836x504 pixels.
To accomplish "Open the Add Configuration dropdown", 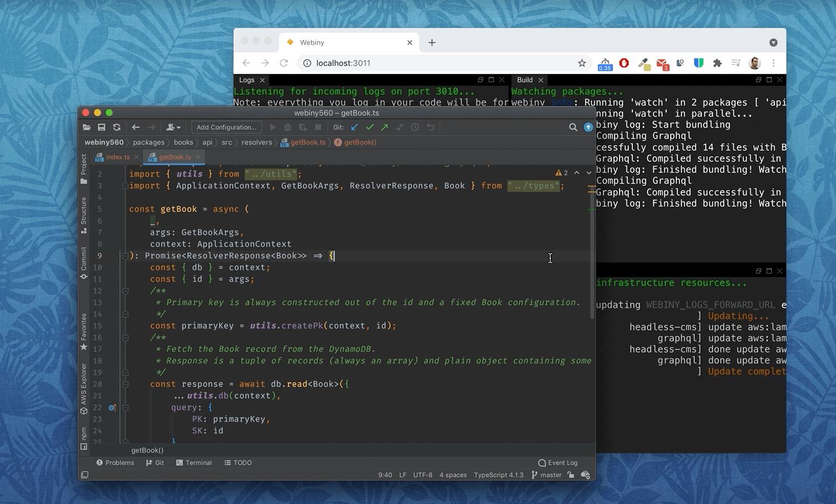I will [x=227, y=127].
